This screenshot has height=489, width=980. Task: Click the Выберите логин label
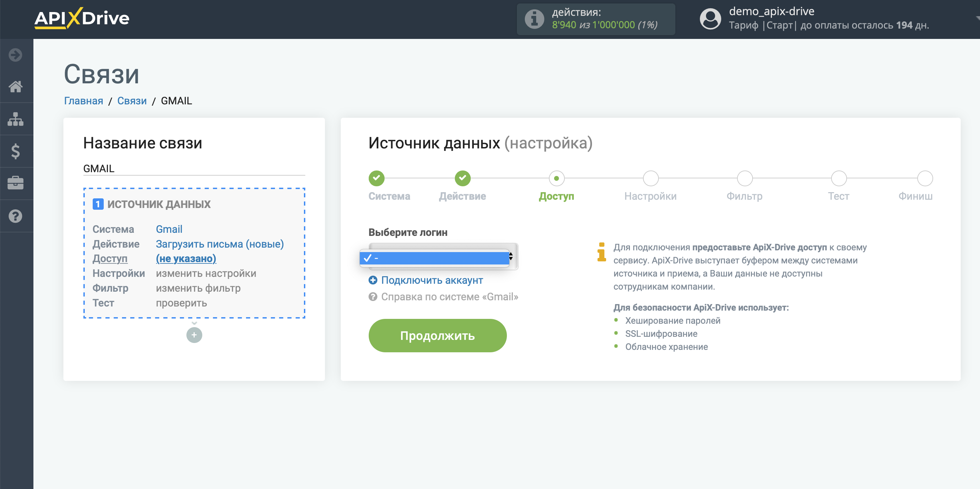(408, 232)
